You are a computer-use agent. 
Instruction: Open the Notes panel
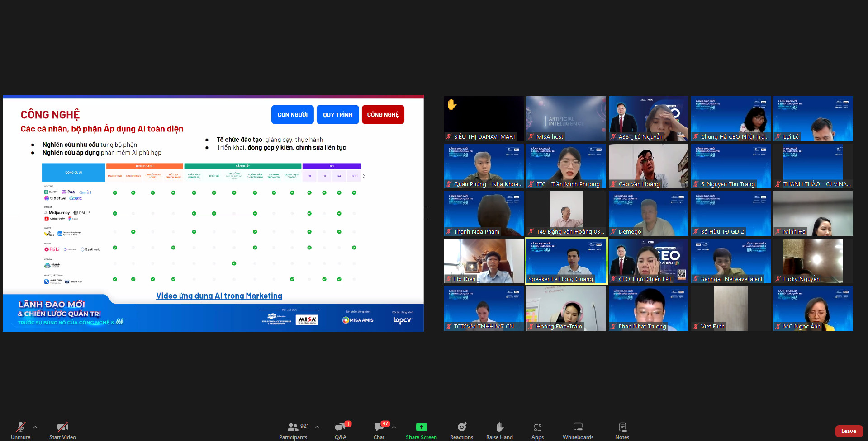click(622, 431)
